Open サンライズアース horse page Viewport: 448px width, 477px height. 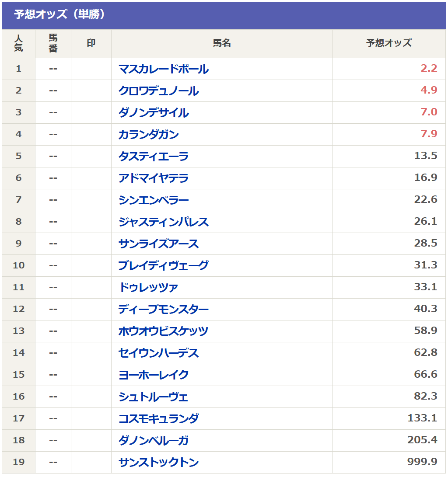tap(158, 244)
